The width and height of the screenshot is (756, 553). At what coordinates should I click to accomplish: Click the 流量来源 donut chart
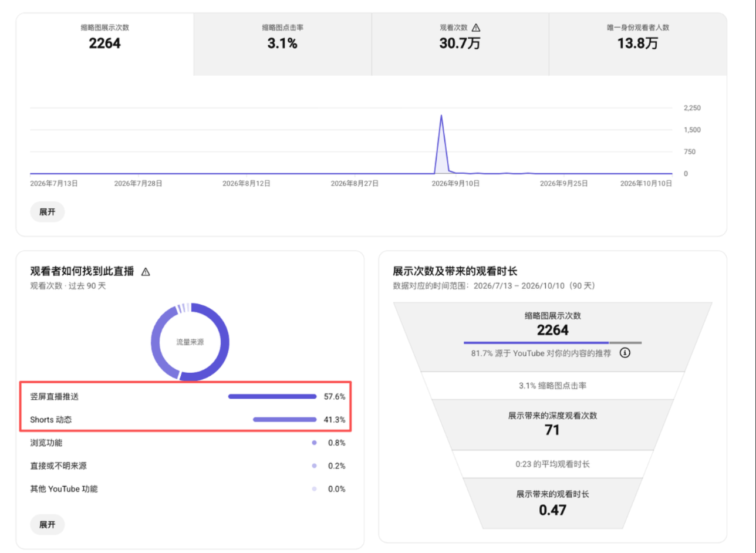click(x=190, y=342)
